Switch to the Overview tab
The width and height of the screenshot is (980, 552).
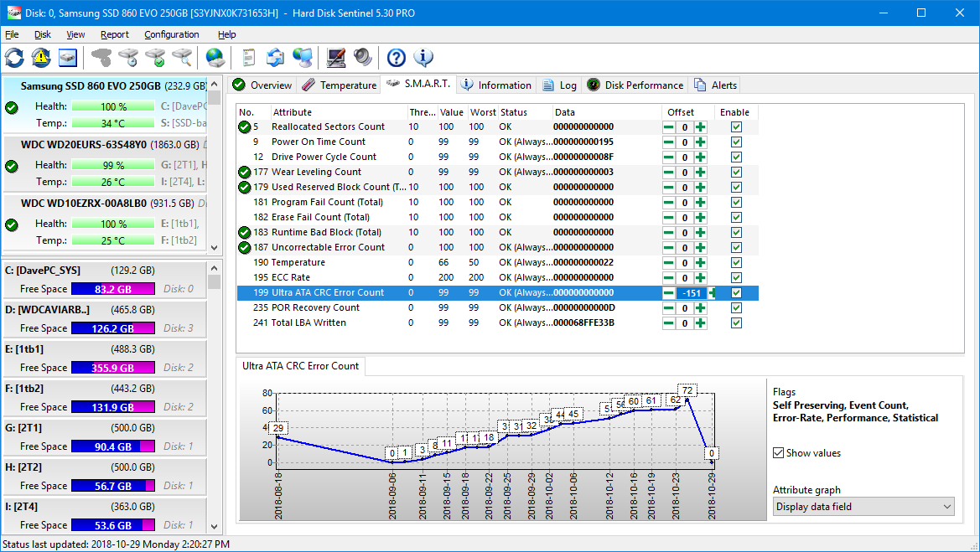(262, 85)
